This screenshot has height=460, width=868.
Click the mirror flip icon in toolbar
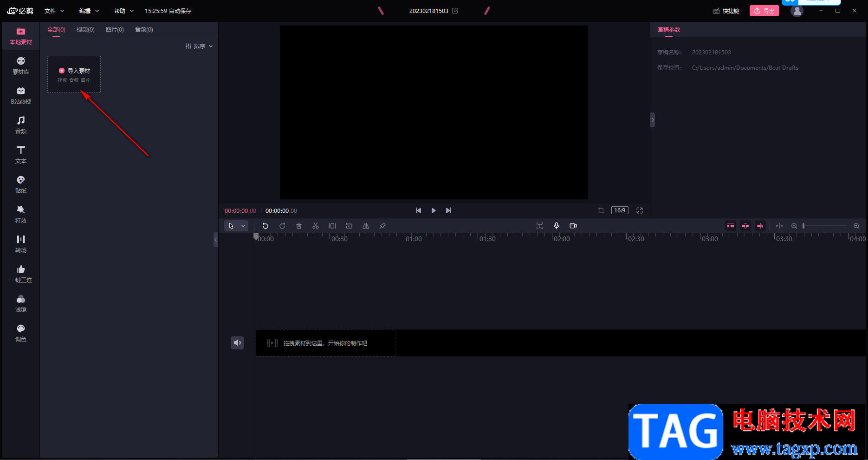366,226
